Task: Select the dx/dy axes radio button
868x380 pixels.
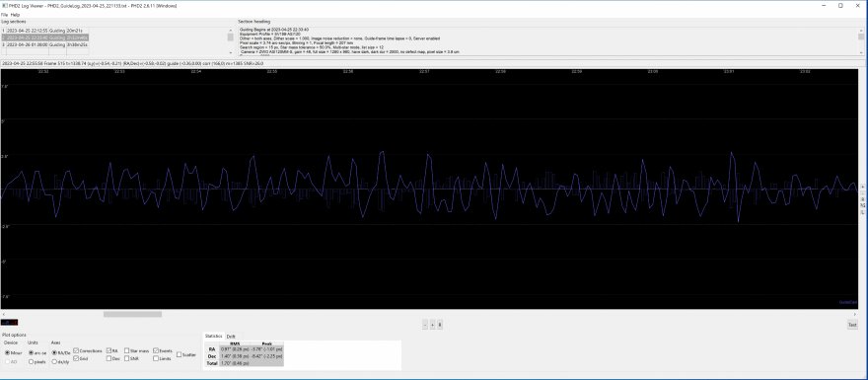Action: pos(53,361)
